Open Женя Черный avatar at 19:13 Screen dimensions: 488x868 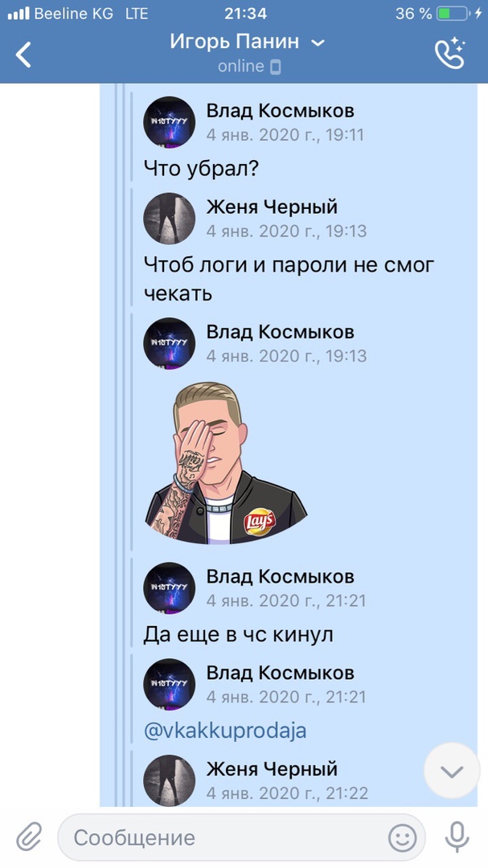[x=170, y=218]
